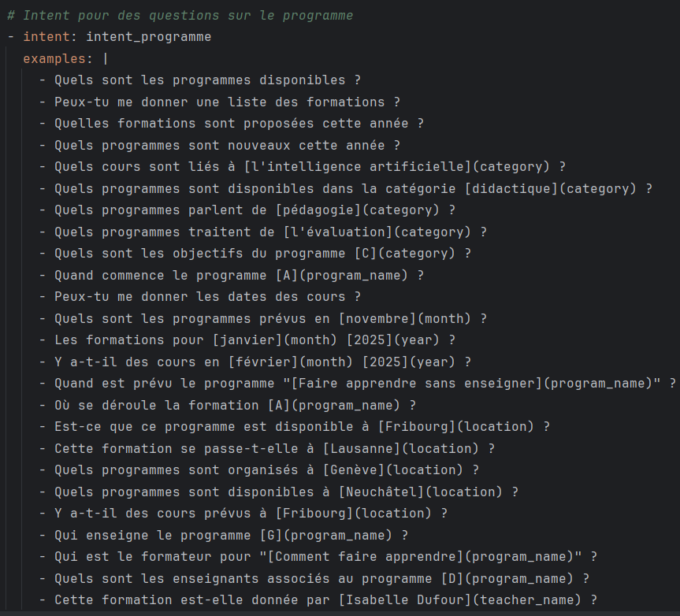Click the 'didactique' category entity
680x616 pixels.
[x=511, y=188]
